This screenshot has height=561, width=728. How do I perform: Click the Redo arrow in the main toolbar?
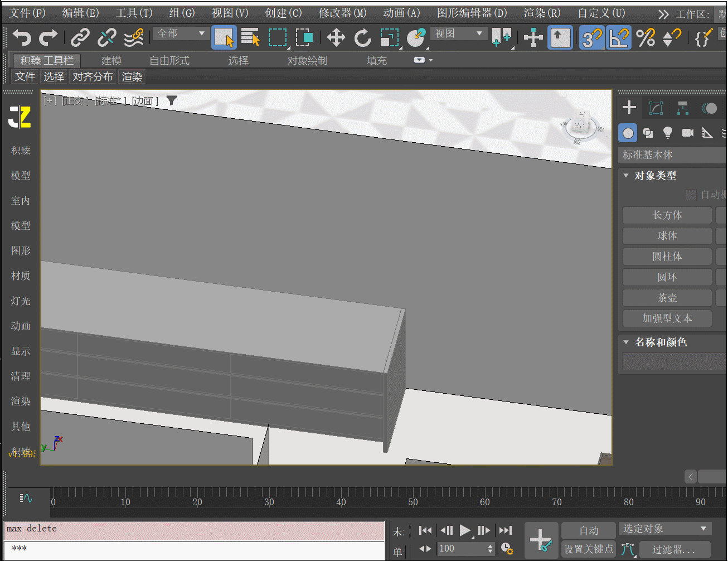[x=48, y=38]
